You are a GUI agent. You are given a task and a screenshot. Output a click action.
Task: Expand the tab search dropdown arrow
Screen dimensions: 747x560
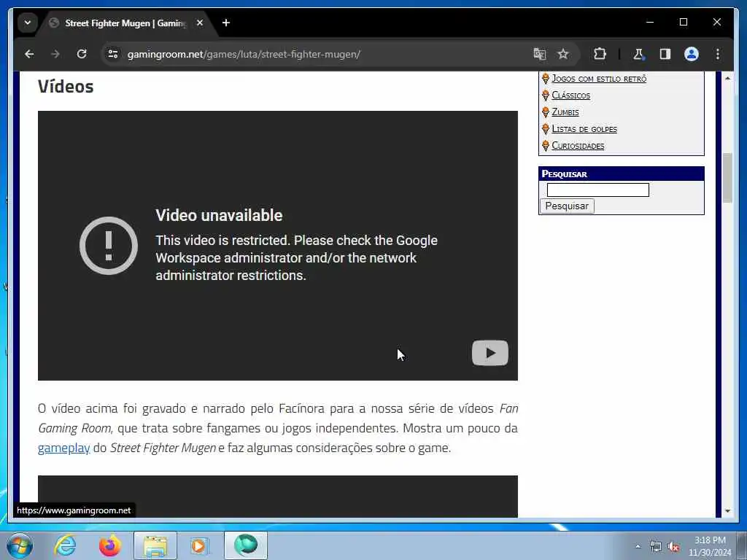click(28, 23)
